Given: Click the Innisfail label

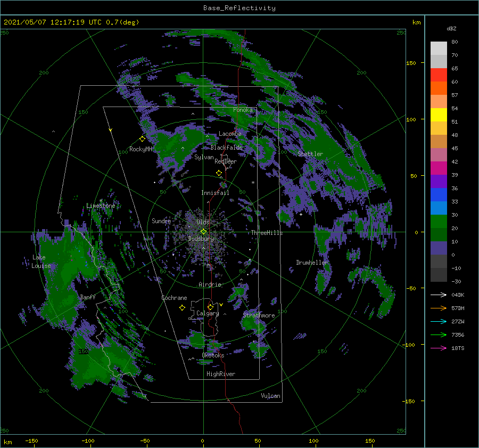Looking at the screenshot, I should pos(215,193).
